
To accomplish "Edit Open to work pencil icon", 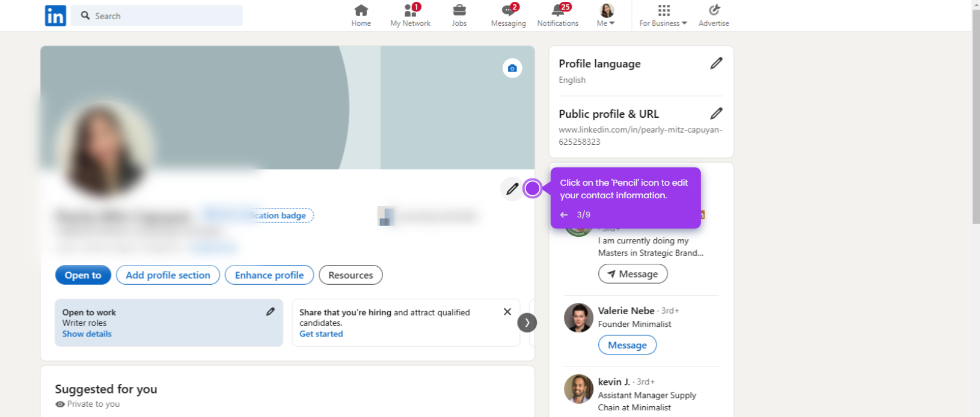I will [271, 312].
